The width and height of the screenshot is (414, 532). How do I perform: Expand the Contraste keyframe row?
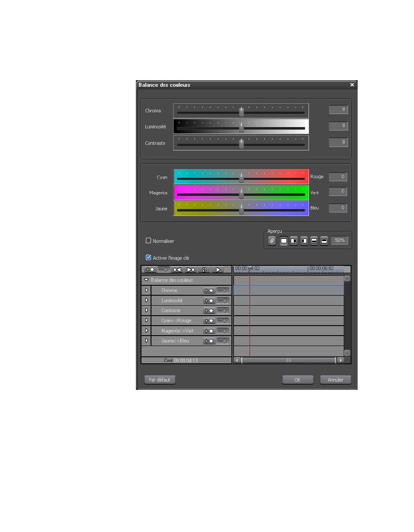tap(146, 310)
